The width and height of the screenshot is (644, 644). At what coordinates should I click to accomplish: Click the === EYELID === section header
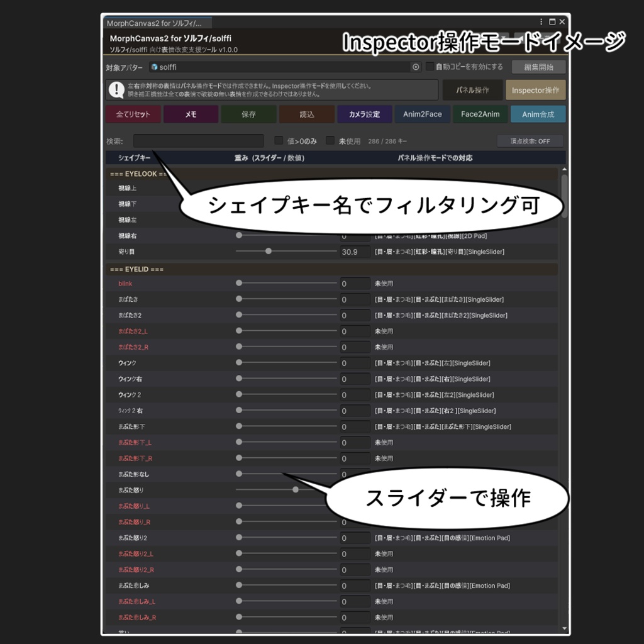[x=331, y=269]
